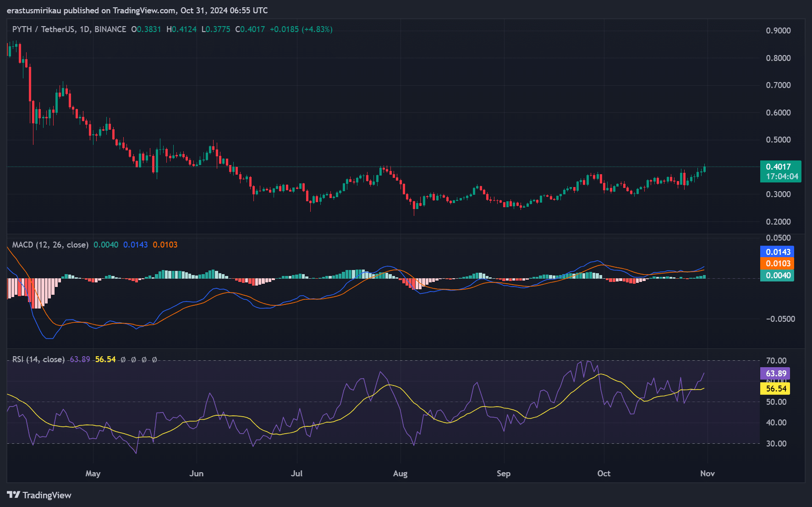Click the 0.9000 price axis label
The width and height of the screenshot is (812, 507).
pos(778,31)
